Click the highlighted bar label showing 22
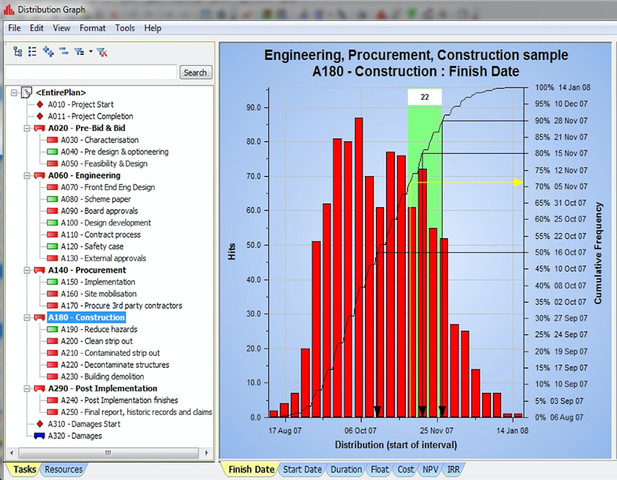Image resolution: width=617 pixels, height=480 pixels. tap(425, 97)
